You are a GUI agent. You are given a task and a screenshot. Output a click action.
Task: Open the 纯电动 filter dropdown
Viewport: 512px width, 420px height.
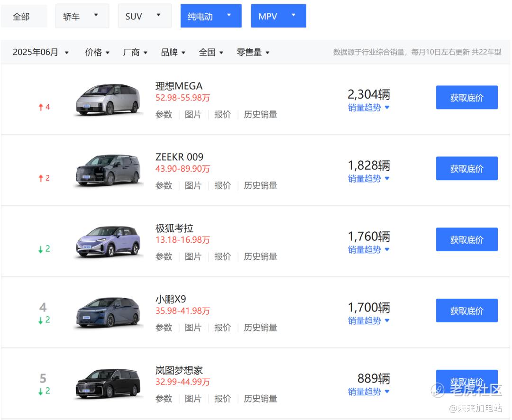click(x=211, y=16)
